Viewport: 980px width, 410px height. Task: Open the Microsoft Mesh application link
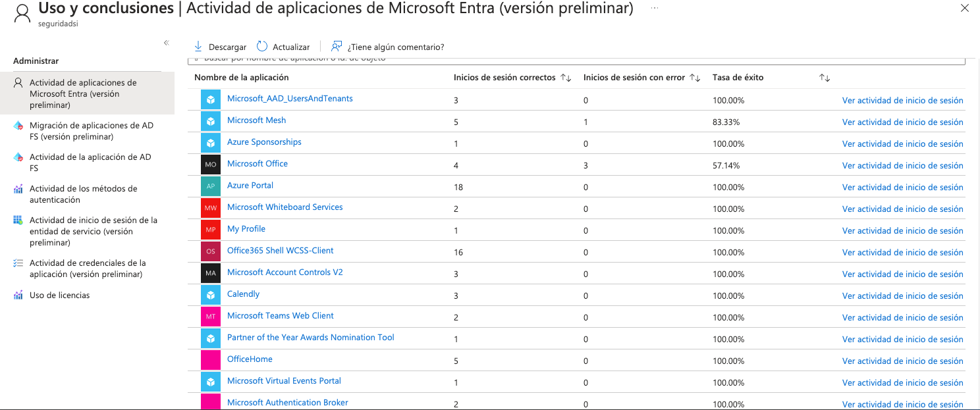(256, 120)
